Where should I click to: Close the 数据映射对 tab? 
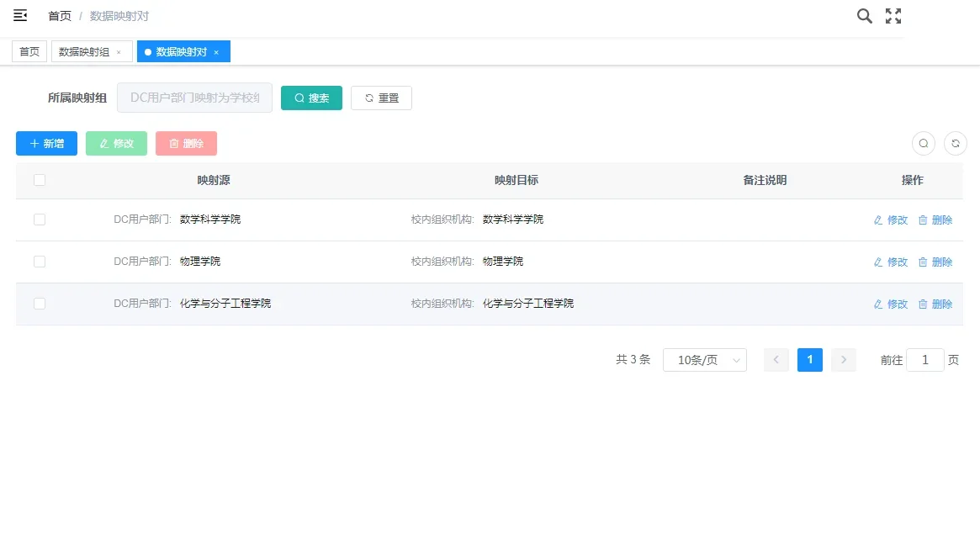click(216, 52)
